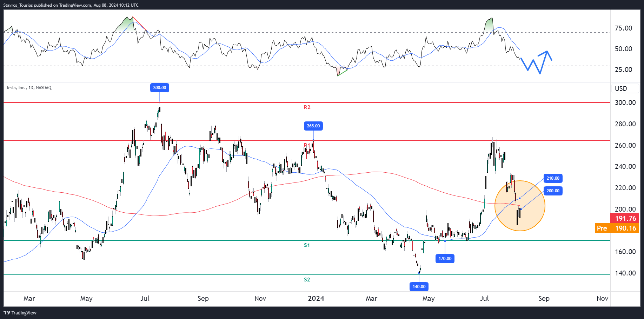
Task: Click the 140.00 price axis value
Action: (x=625, y=273)
